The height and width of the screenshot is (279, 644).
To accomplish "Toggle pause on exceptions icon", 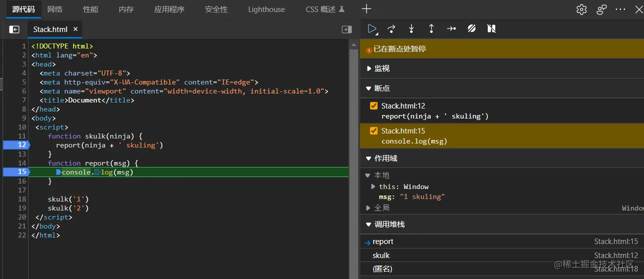I will pyautogui.click(x=491, y=29).
